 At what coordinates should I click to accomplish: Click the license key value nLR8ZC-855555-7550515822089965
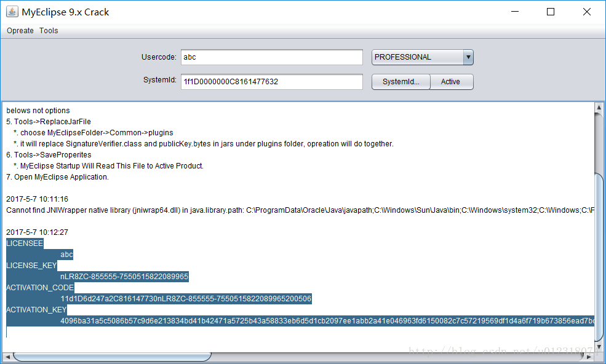coord(124,277)
